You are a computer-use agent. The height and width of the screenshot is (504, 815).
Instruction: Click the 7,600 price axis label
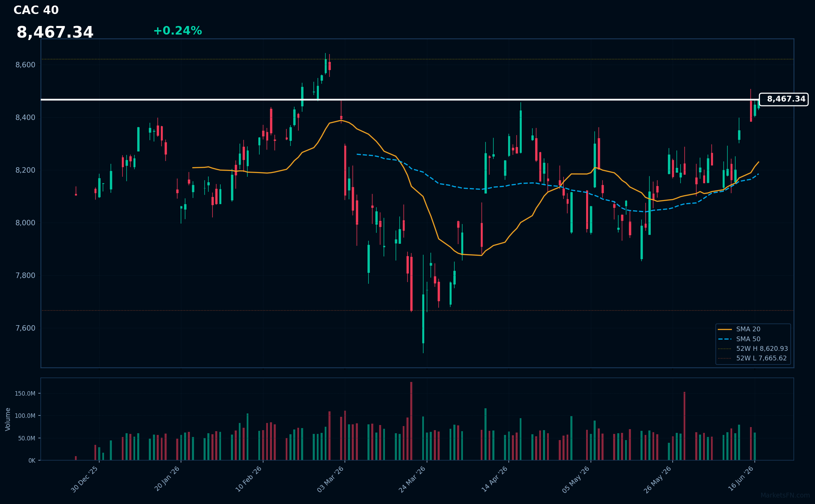25,328
